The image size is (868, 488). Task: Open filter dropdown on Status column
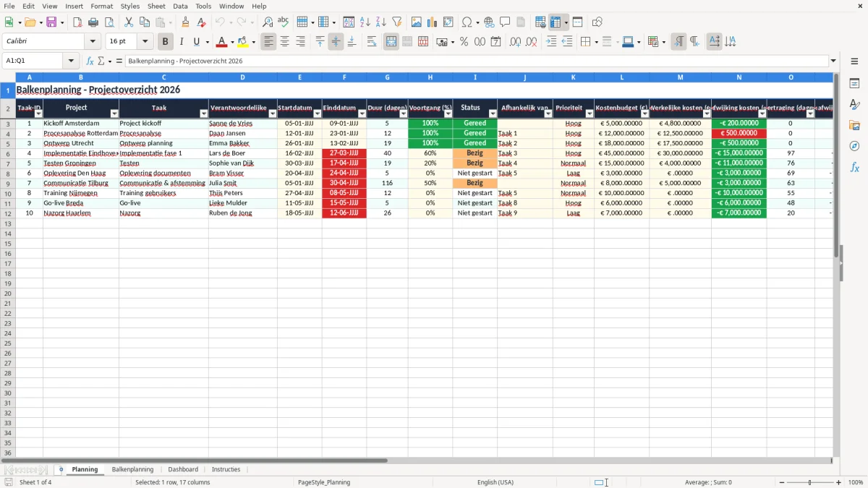492,114
